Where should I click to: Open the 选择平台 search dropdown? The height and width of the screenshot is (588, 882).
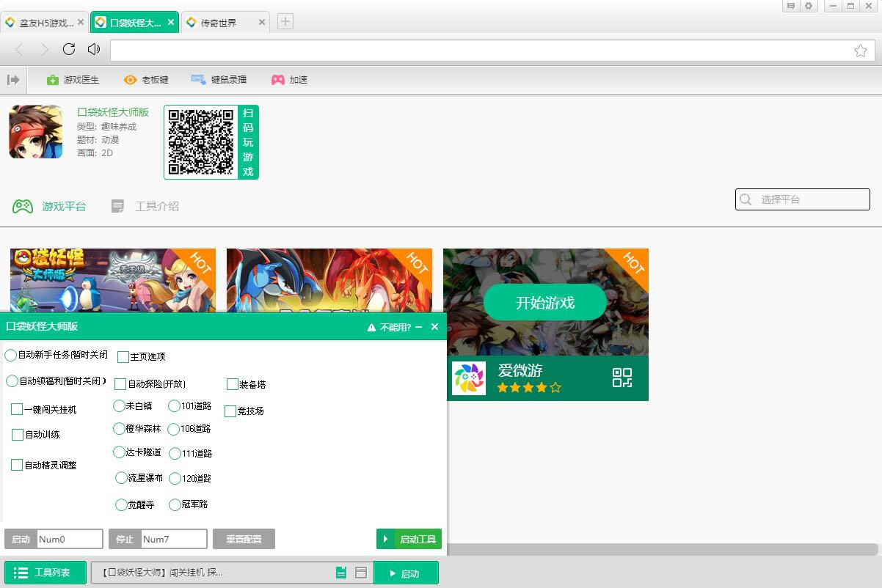click(802, 199)
